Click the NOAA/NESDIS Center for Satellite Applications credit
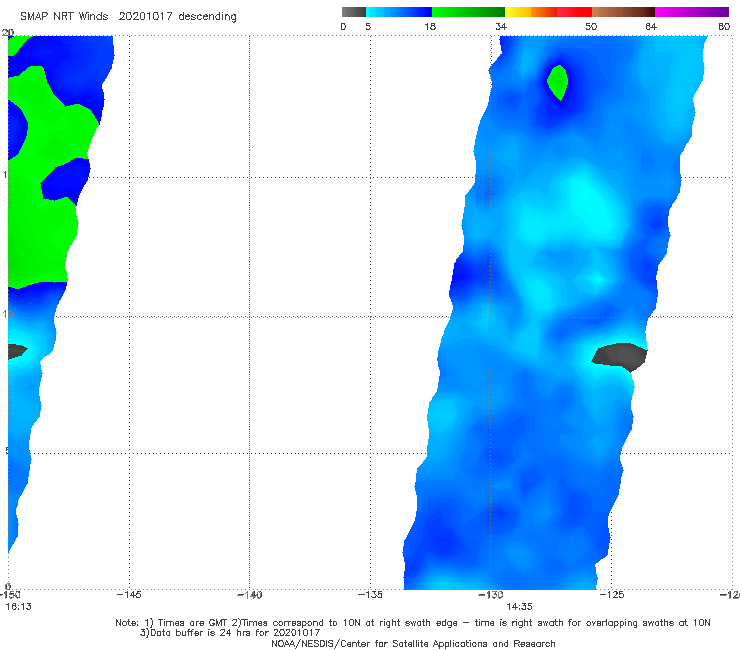The height and width of the screenshot is (650, 740). click(x=413, y=643)
